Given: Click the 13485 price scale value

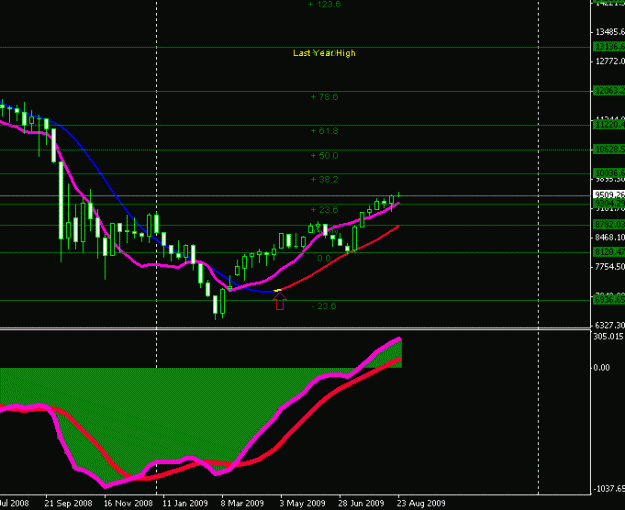Looking at the screenshot, I should pos(610,32).
